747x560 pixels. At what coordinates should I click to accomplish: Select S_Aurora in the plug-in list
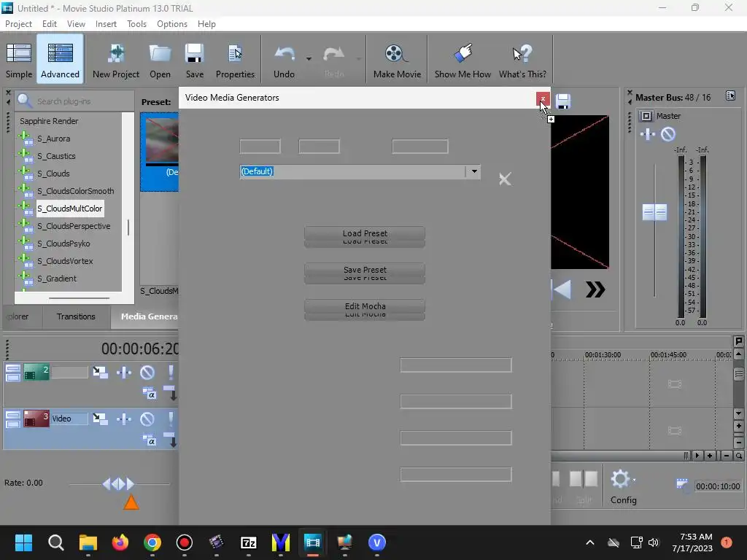click(x=53, y=139)
